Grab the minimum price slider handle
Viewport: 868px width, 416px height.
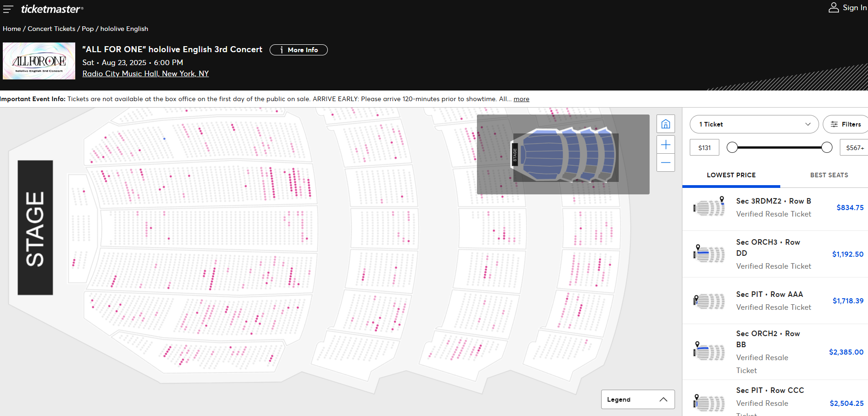coord(732,147)
